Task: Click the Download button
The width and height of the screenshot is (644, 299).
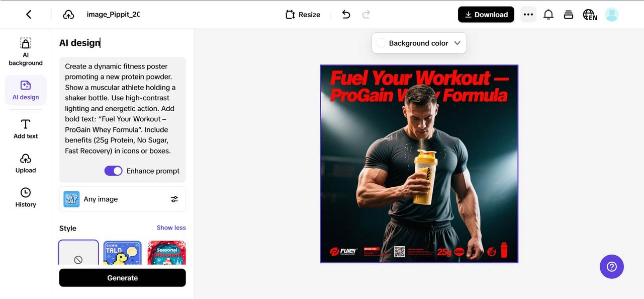Action: point(486,15)
